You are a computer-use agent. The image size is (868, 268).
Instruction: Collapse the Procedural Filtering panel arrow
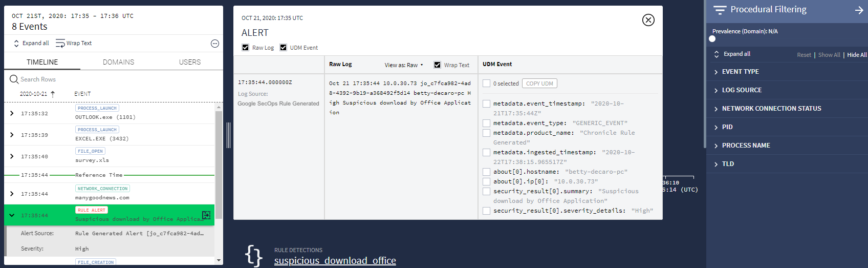[859, 10]
